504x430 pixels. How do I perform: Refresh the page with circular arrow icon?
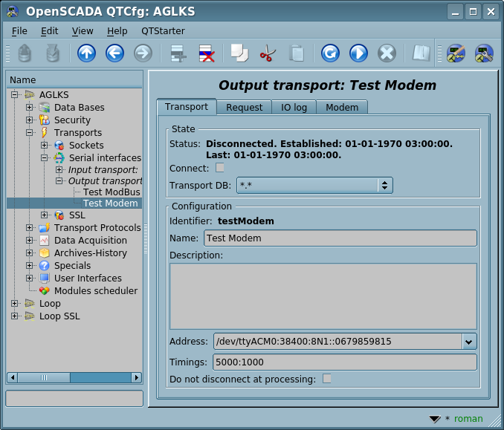[x=330, y=53]
